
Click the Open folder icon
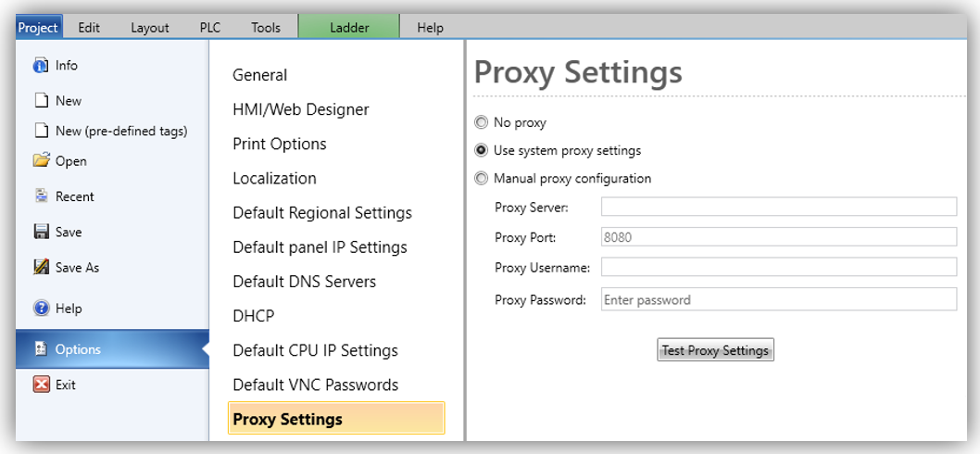(41, 160)
